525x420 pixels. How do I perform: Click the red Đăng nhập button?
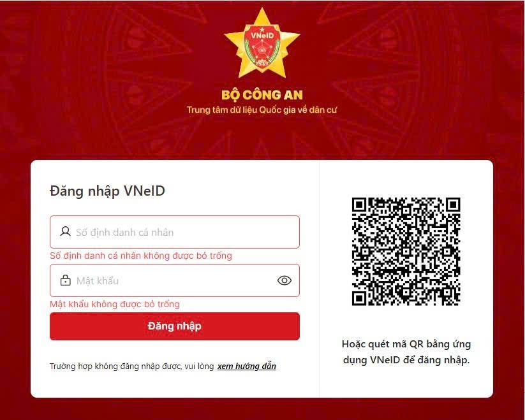click(174, 326)
